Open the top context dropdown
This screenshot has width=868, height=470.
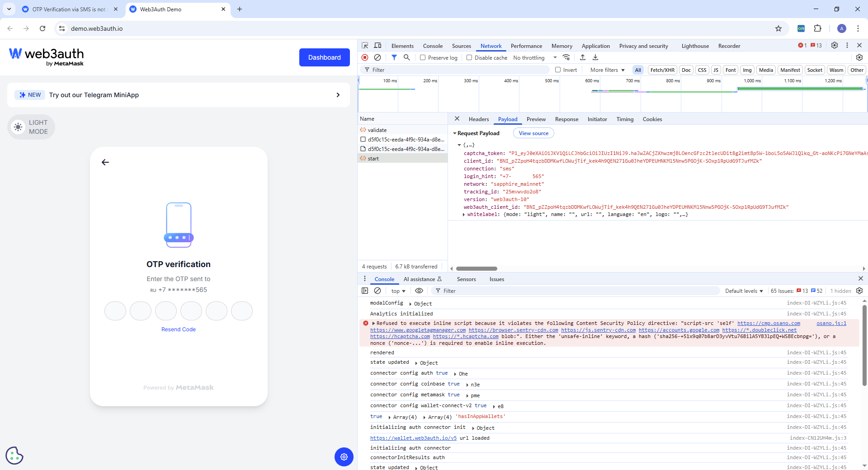[x=398, y=291]
